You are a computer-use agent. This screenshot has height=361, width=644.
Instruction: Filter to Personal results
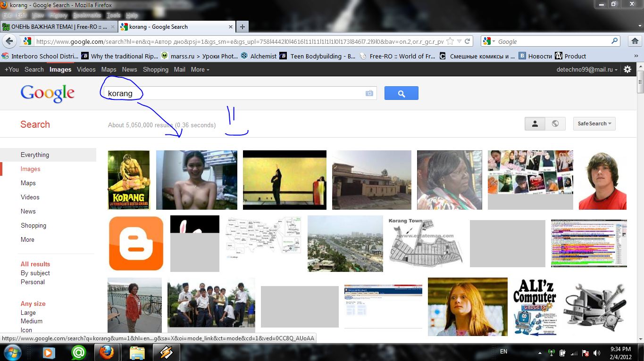coord(33,282)
